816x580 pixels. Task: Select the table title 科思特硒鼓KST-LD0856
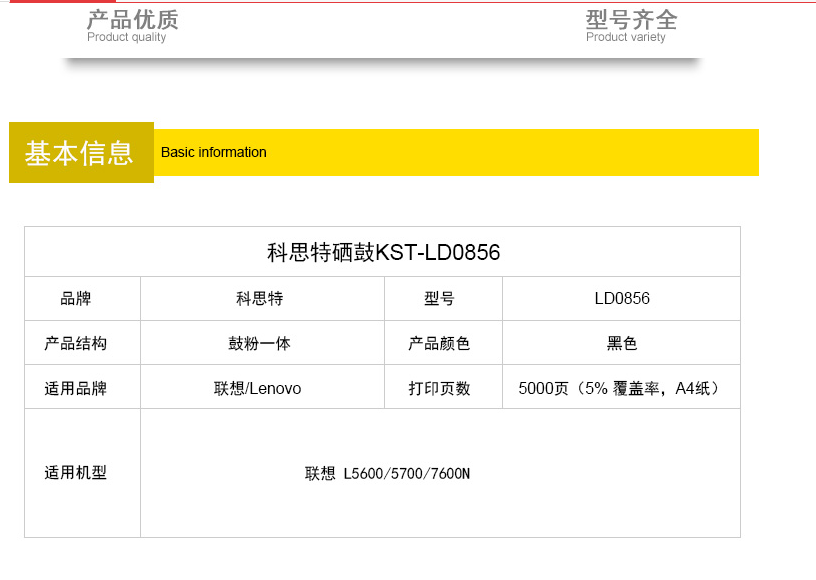pyautogui.click(x=384, y=253)
